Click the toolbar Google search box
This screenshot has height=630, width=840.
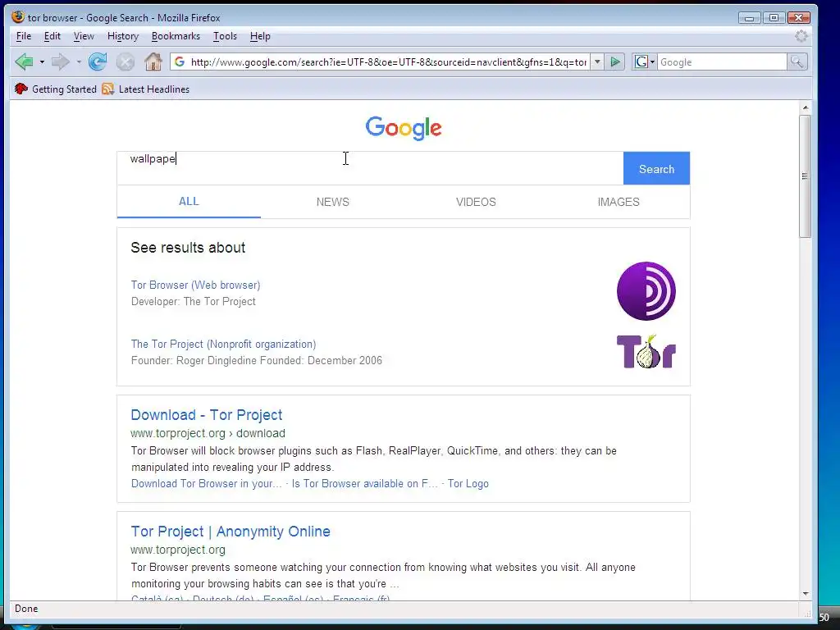click(x=722, y=62)
